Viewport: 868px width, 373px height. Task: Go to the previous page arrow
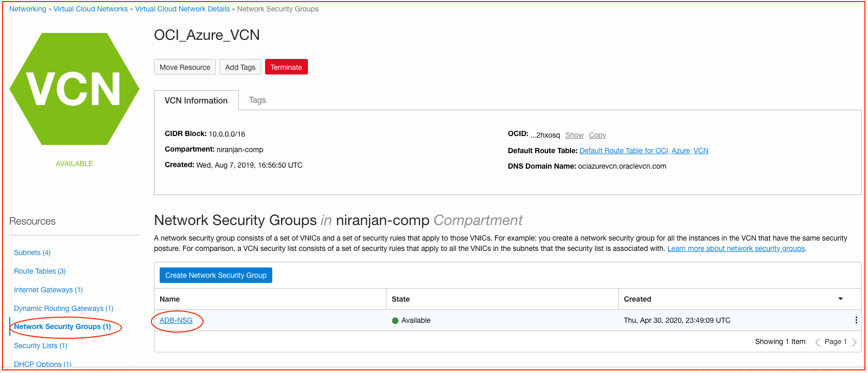click(x=817, y=342)
